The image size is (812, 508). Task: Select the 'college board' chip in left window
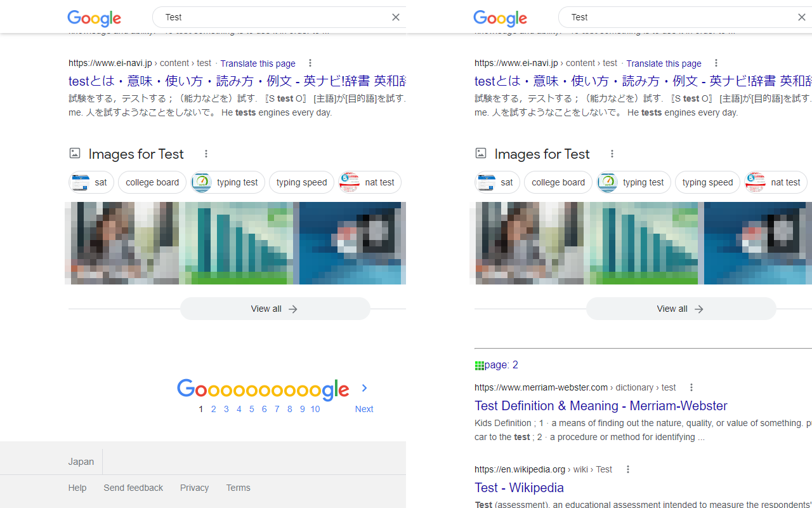pyautogui.click(x=152, y=182)
